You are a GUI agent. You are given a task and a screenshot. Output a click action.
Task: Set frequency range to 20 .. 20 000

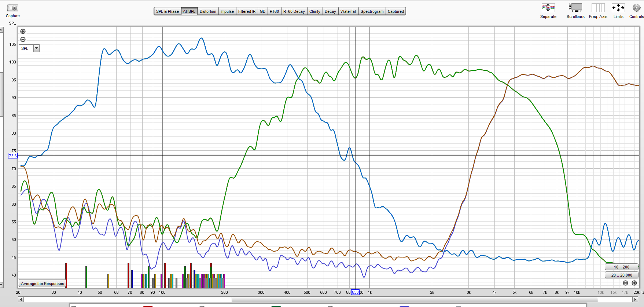pos(621,275)
